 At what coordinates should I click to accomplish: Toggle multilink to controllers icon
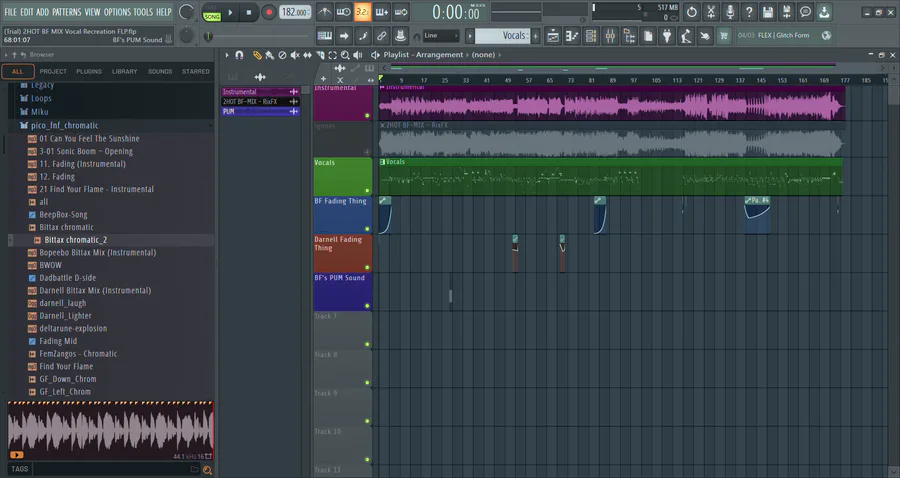click(x=382, y=36)
